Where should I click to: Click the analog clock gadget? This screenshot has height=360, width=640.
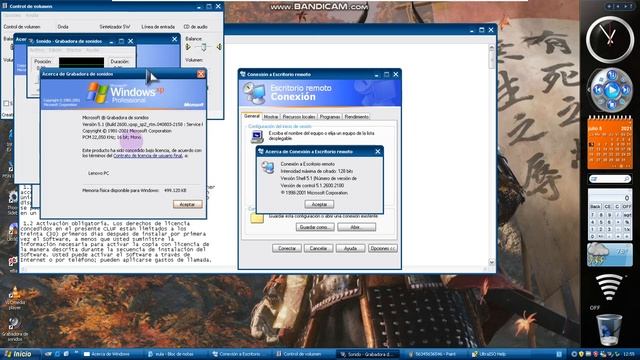(610, 40)
